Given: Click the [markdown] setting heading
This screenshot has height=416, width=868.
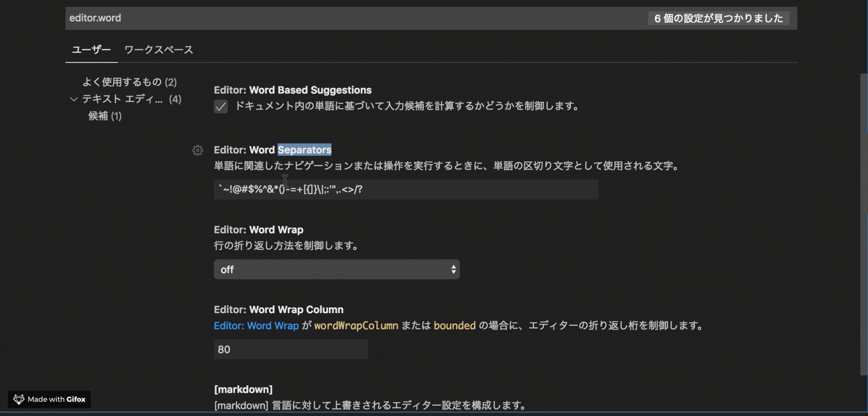Looking at the screenshot, I should tap(243, 389).
